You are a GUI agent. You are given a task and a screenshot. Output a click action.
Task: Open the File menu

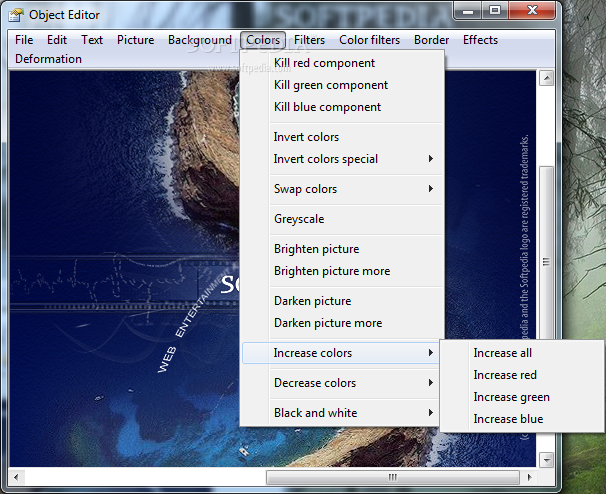point(24,40)
